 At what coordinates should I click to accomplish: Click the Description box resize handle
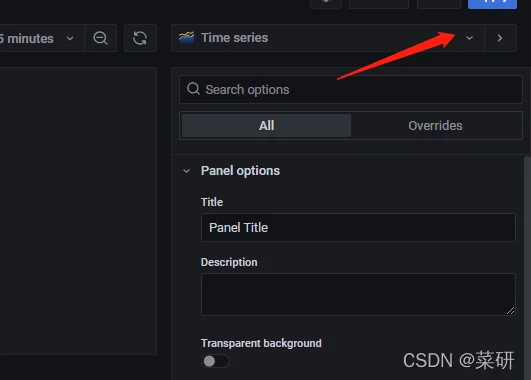pos(510,311)
